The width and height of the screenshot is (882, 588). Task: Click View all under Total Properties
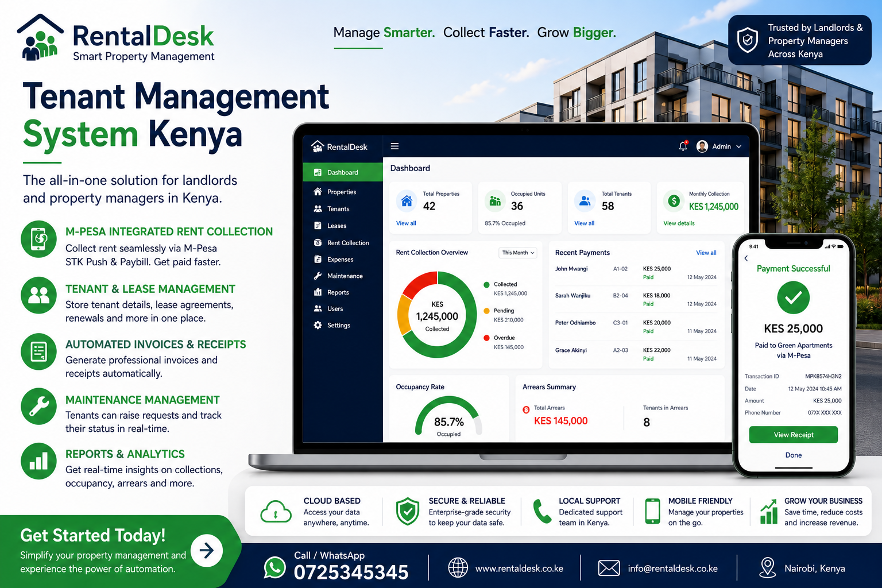coord(406,223)
